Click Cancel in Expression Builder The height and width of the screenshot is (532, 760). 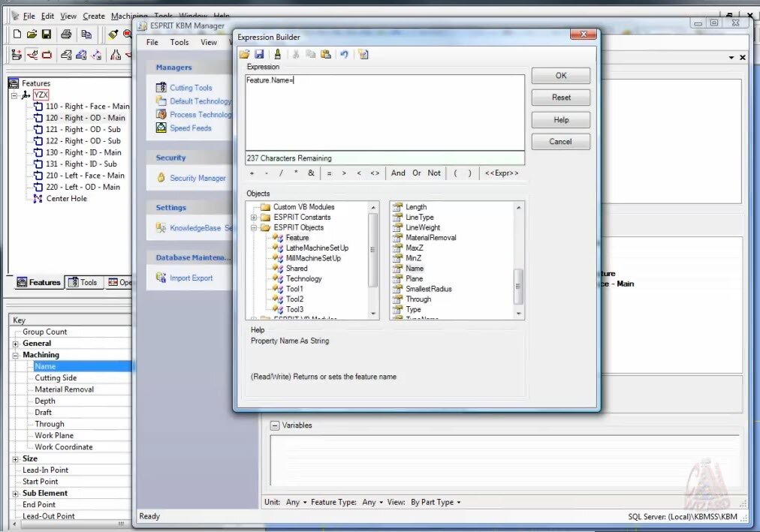(561, 141)
